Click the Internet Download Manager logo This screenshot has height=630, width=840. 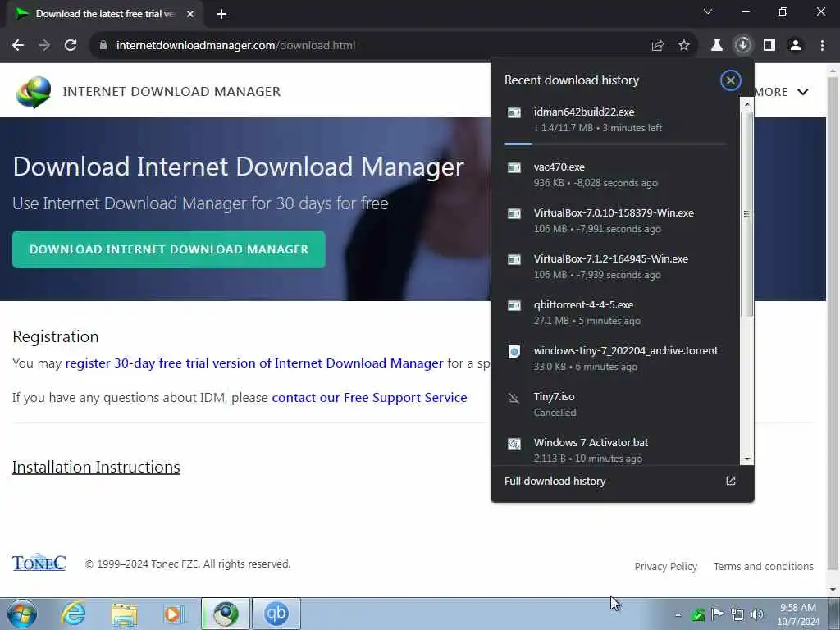(x=34, y=92)
